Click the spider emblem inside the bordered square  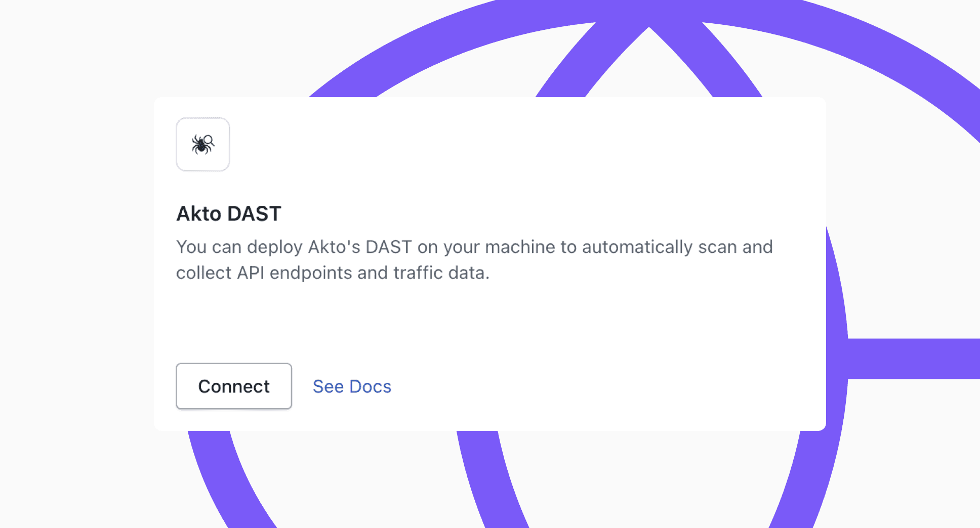tap(202, 145)
